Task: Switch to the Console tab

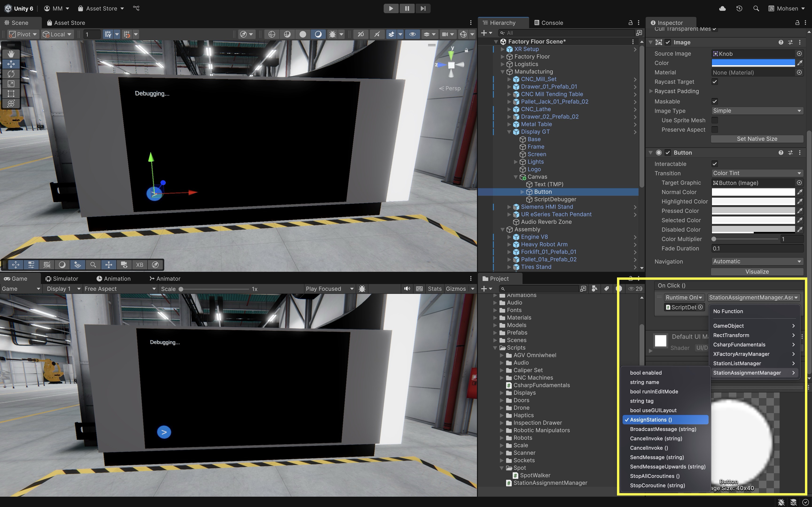Action: tap(549, 23)
